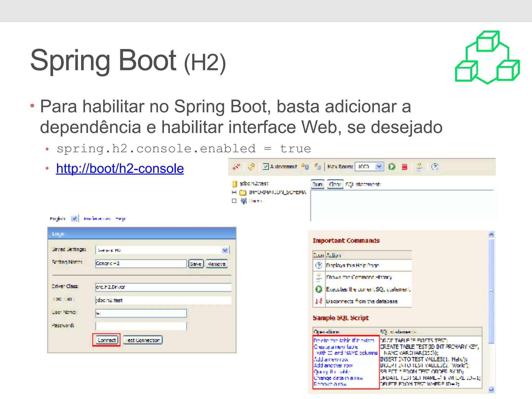Viewport: 532px width, 399px height.
Task: Click the Driver Class input field
Action: (x=163, y=287)
